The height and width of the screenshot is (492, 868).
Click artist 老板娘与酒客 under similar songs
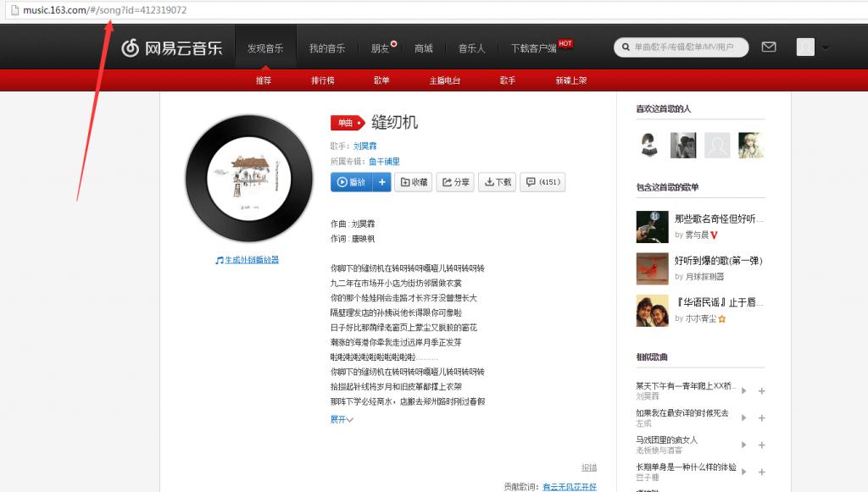[x=659, y=451]
